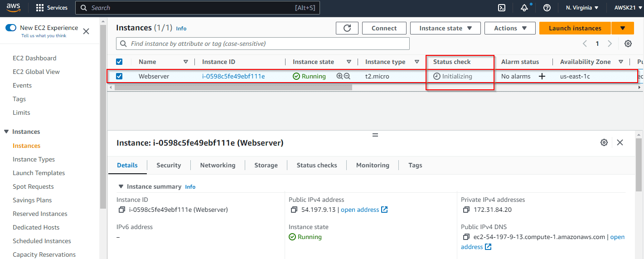Open the Launch instances split arrow
Viewport: 644px width, 259px height.
pos(623,28)
